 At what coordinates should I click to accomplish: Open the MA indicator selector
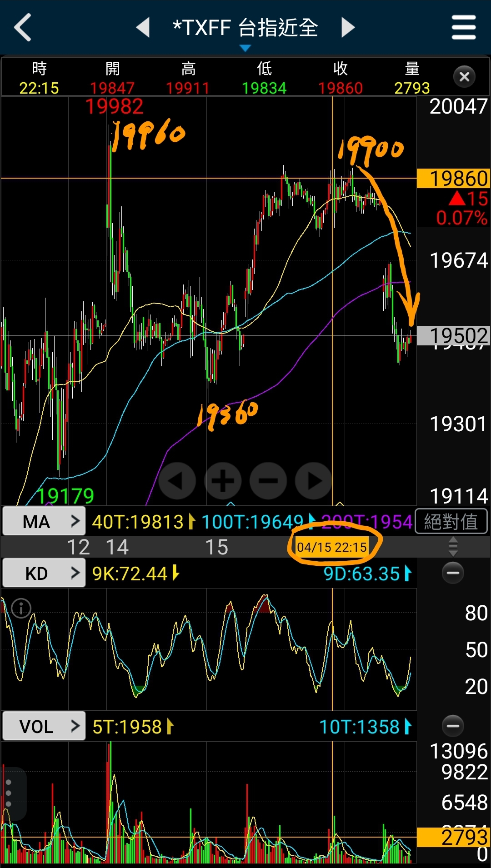pos(44,522)
